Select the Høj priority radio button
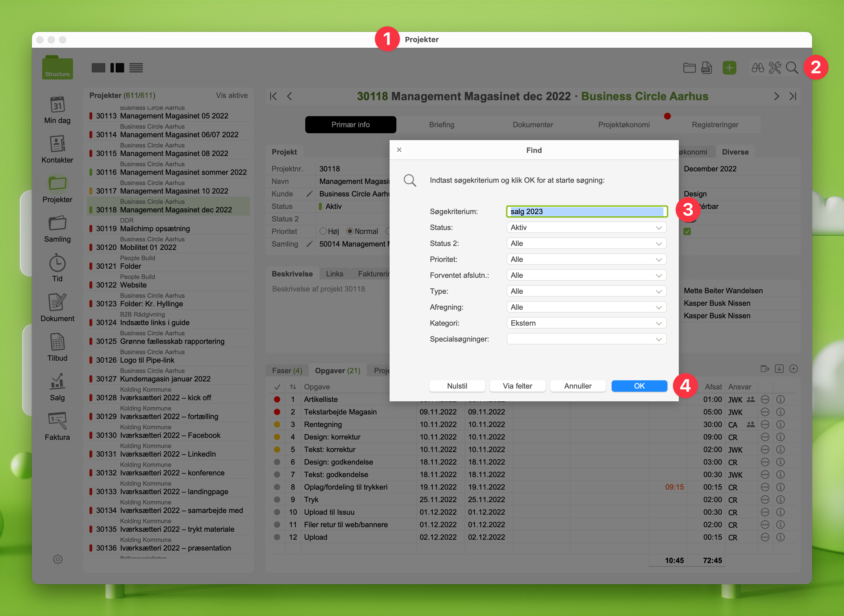The width and height of the screenshot is (844, 616). pos(323,231)
